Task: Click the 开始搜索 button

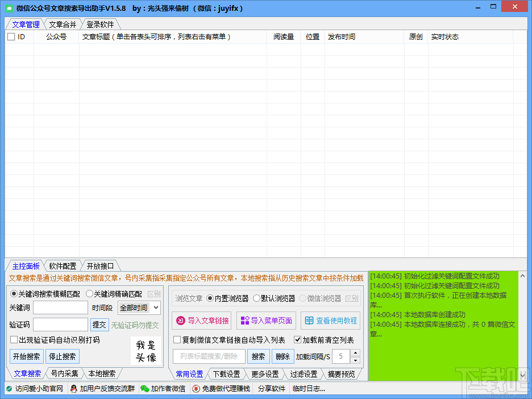Action: (x=27, y=356)
